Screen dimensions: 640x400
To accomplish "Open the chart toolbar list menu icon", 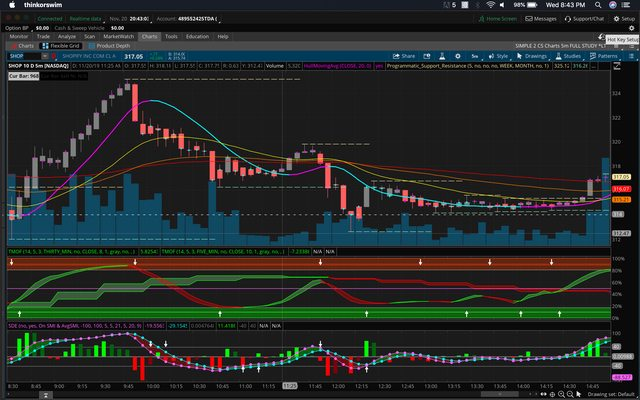I will point(631,56).
